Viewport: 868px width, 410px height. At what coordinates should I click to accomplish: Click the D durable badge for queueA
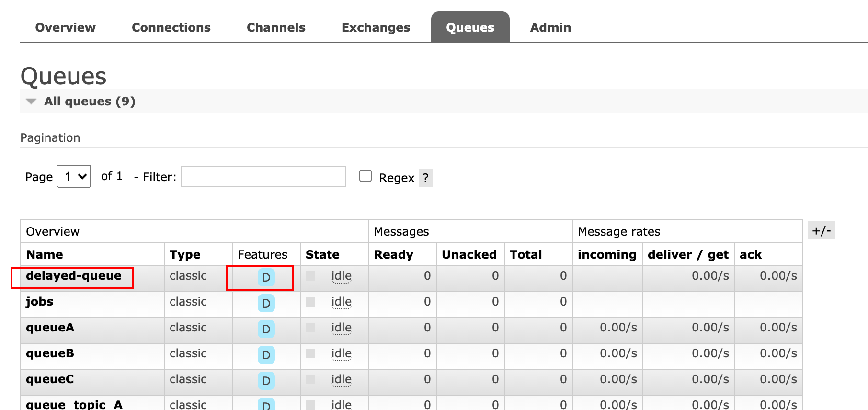coord(266,330)
